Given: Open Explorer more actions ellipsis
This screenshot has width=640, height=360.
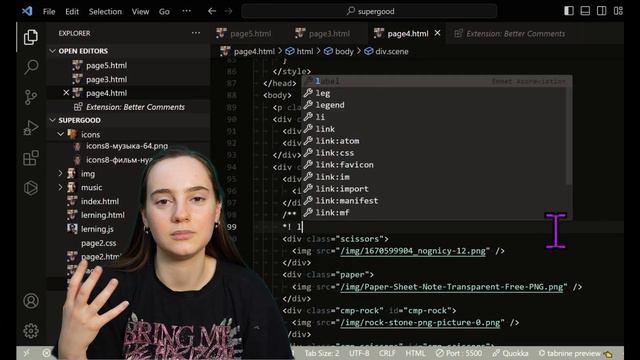Looking at the screenshot, I should [x=196, y=33].
